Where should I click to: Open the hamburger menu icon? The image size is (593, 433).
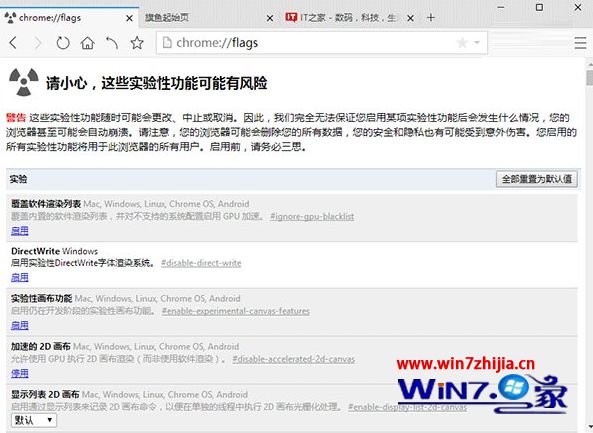click(x=581, y=43)
